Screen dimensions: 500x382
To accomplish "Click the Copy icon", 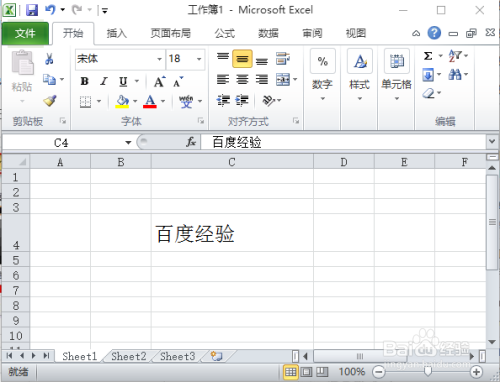I will (49, 80).
